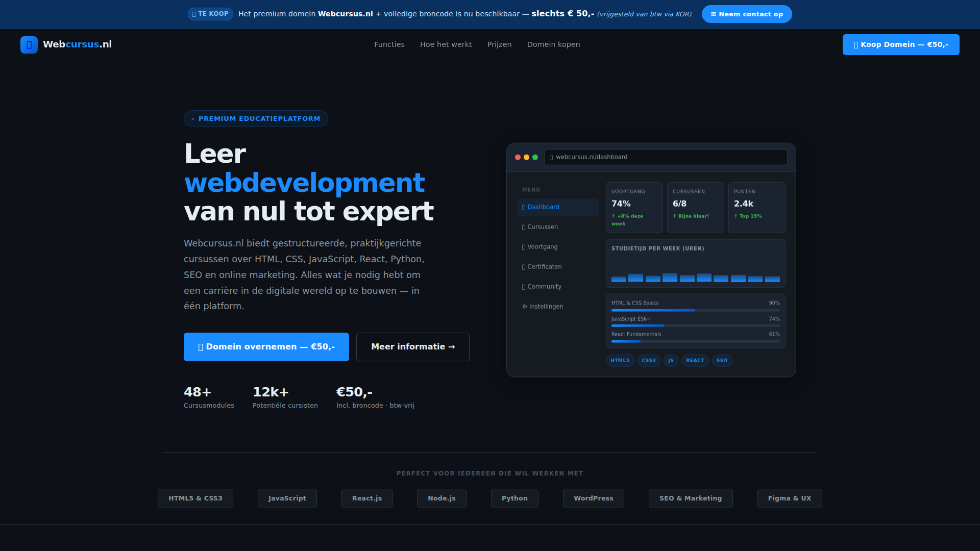Open Instellingen with gear icon
Screen dimensions: 980x551
(558, 307)
